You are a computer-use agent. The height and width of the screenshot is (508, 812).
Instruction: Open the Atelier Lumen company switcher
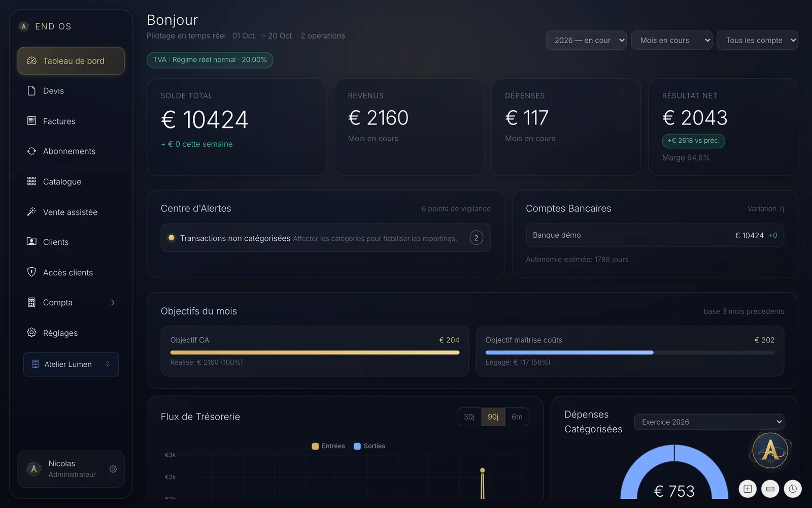pos(71,364)
